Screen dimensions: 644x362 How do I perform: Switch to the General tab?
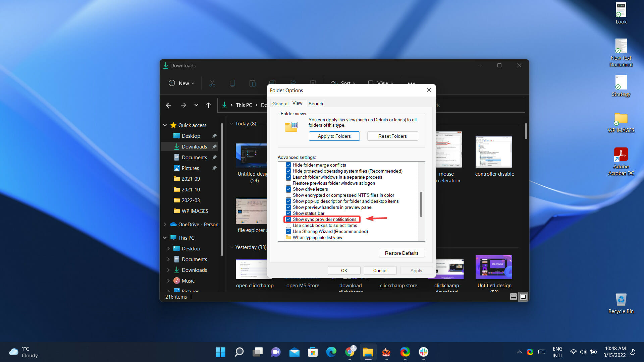point(280,104)
